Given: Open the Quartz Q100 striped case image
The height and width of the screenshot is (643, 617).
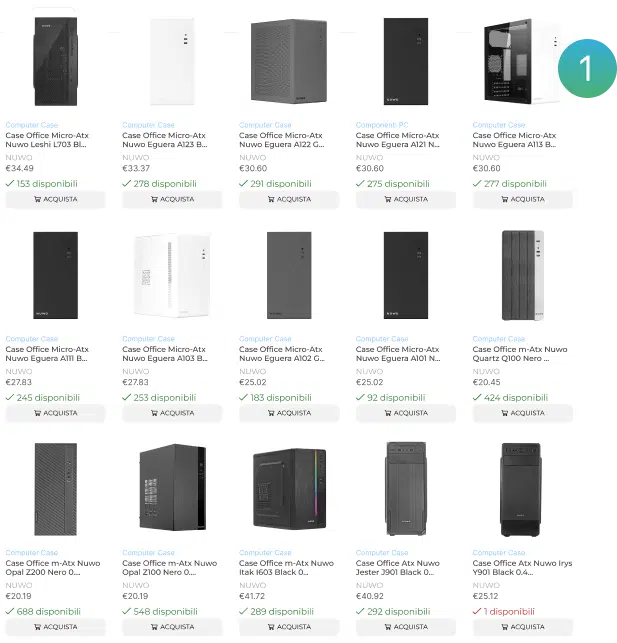Looking at the screenshot, I should click(x=522, y=275).
